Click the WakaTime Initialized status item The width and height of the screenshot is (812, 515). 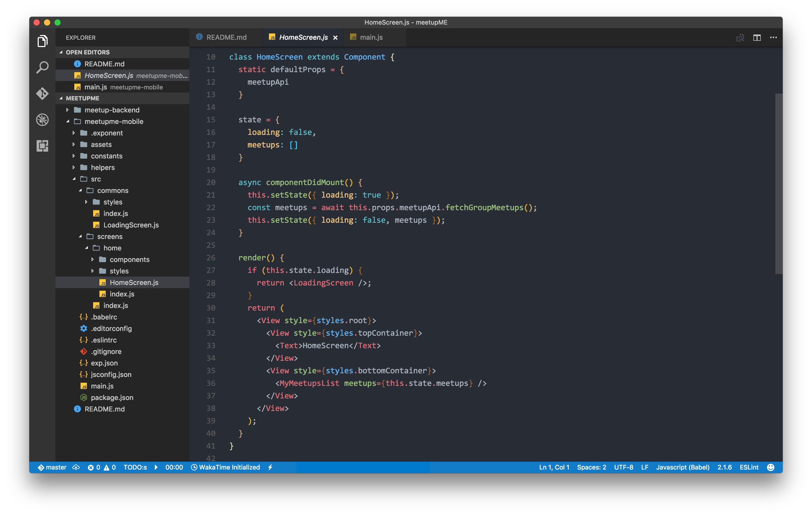[x=225, y=467]
